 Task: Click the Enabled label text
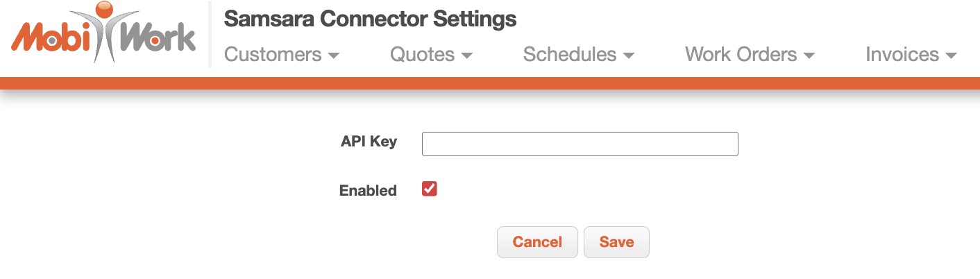coord(368,191)
